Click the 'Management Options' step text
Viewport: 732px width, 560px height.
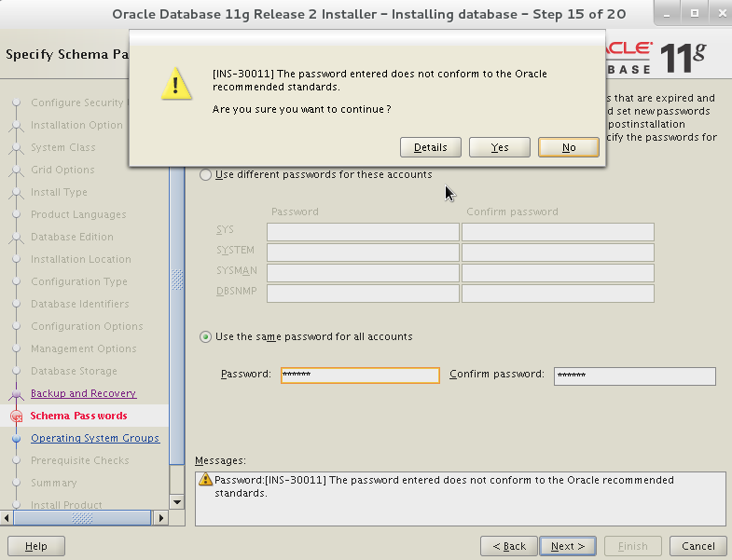click(x=84, y=349)
